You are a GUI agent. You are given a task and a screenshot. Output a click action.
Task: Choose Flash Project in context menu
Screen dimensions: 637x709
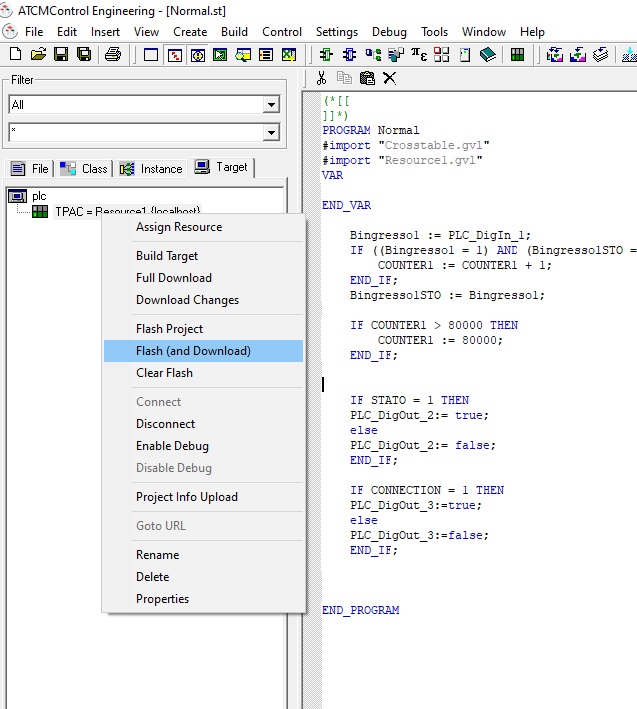203,329
